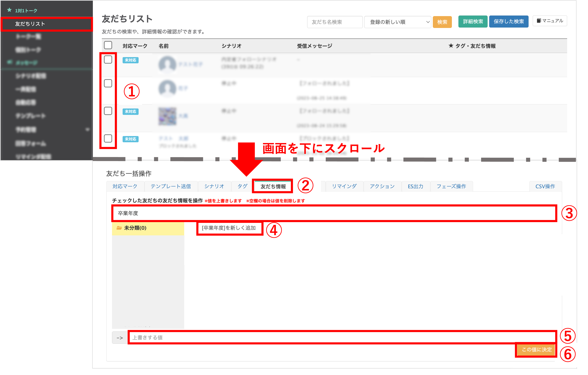This screenshot has width=588, height=375.
Task: Expand the 未分類(0) folder item
Action: pyautogui.click(x=135, y=228)
